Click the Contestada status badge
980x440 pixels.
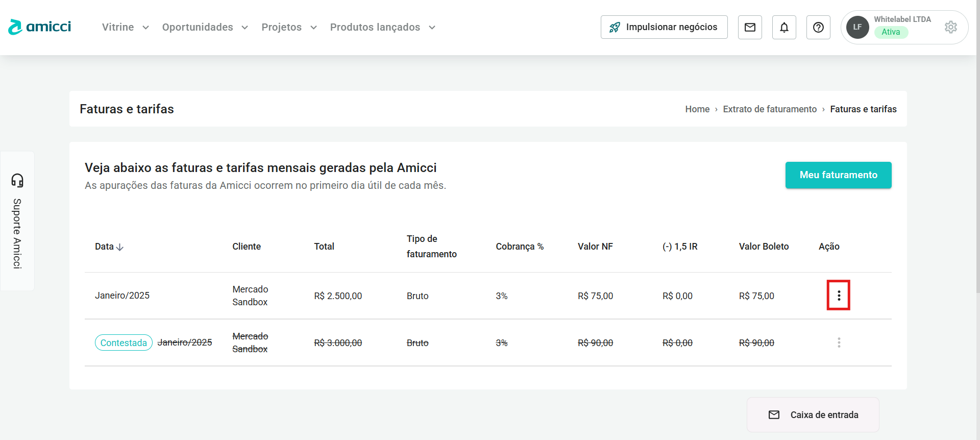point(124,343)
